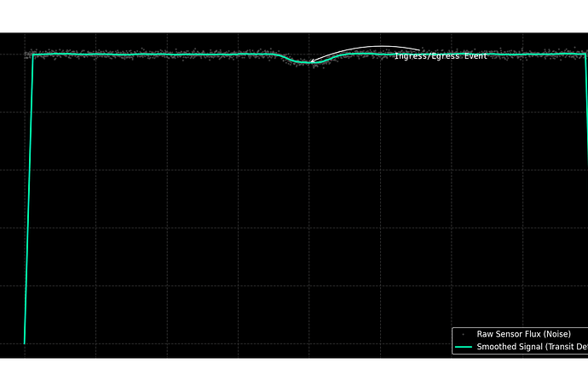
Task: Click the gray dot marker in legend
Action: pos(464,334)
